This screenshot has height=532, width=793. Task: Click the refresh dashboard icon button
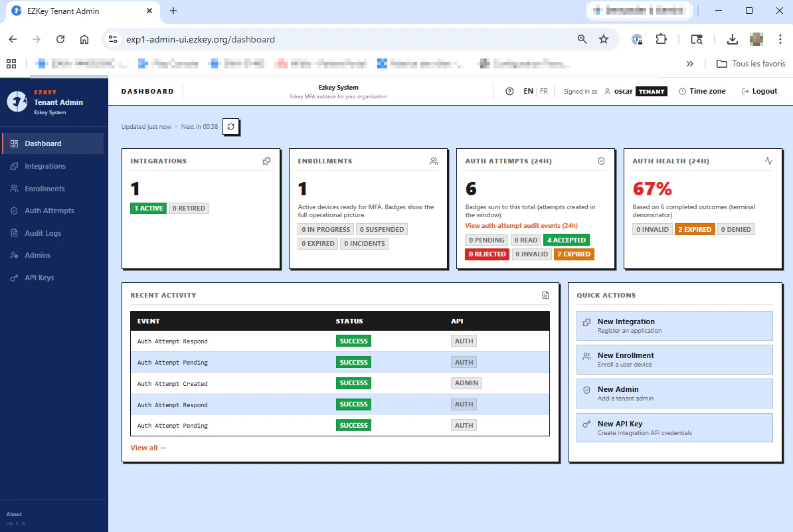230,127
